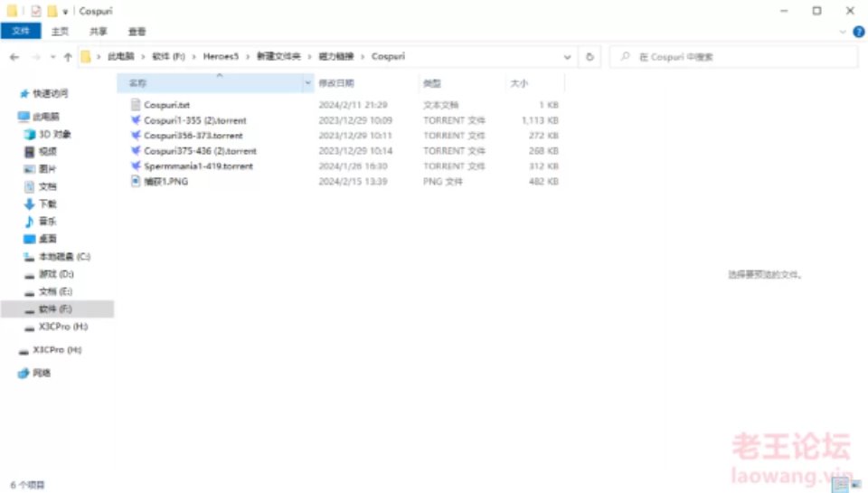Viewport: 868px width, 493px height.
Task: Open the 视频 folder in sidebar
Action: click(48, 151)
